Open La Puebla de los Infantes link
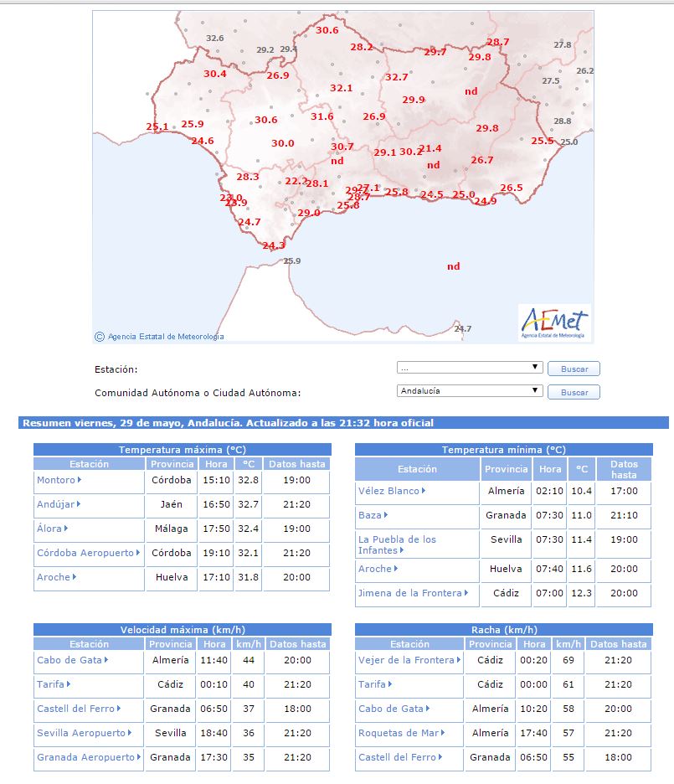674x784 pixels. 397,545
